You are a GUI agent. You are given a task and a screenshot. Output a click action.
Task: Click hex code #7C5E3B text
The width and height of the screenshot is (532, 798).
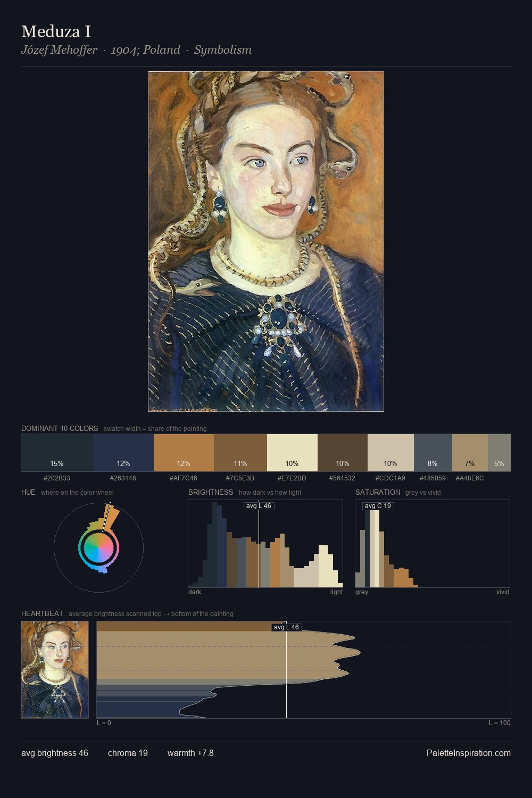pyautogui.click(x=240, y=478)
